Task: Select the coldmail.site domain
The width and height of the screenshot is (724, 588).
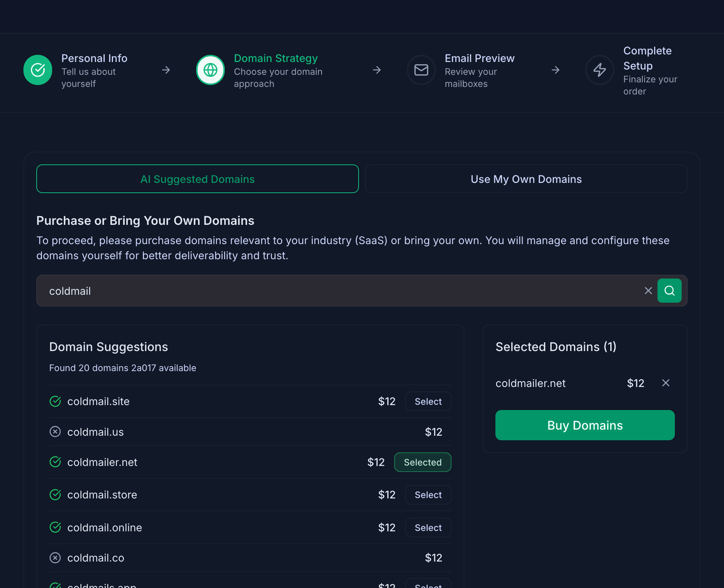Action: [428, 401]
